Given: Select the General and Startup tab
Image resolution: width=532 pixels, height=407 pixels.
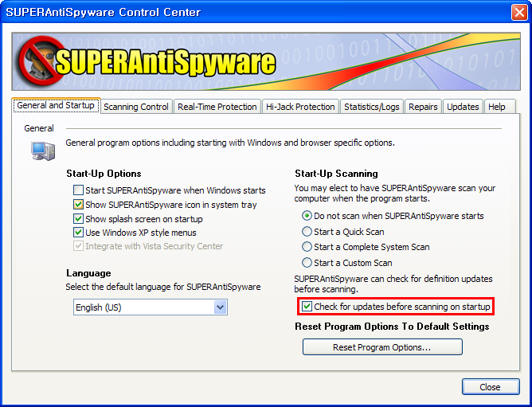Looking at the screenshot, I should [56, 105].
